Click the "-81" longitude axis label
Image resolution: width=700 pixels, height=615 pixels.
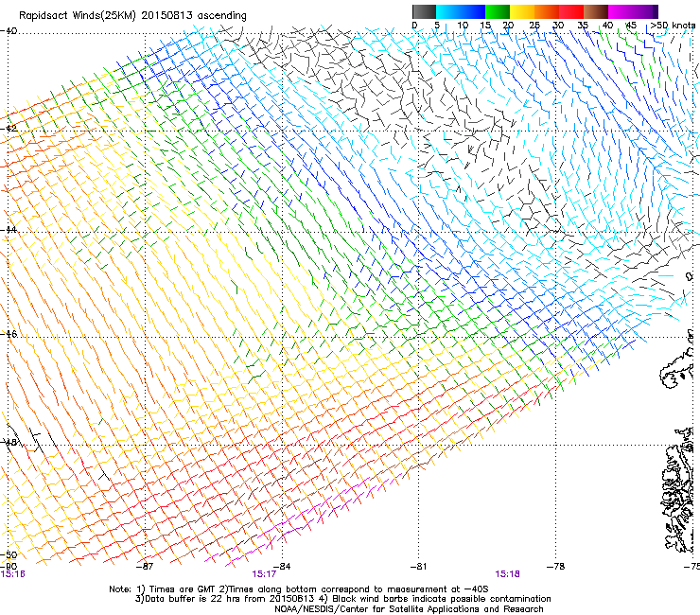(418, 567)
